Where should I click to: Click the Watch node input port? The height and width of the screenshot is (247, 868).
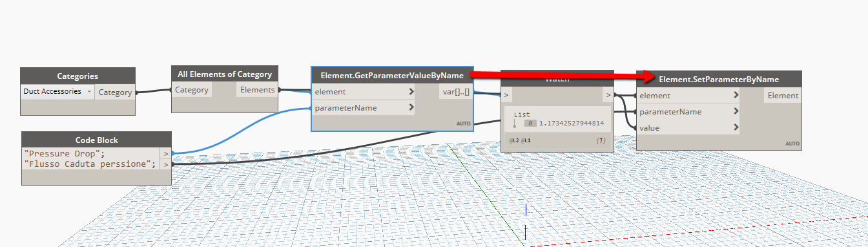pos(507,96)
